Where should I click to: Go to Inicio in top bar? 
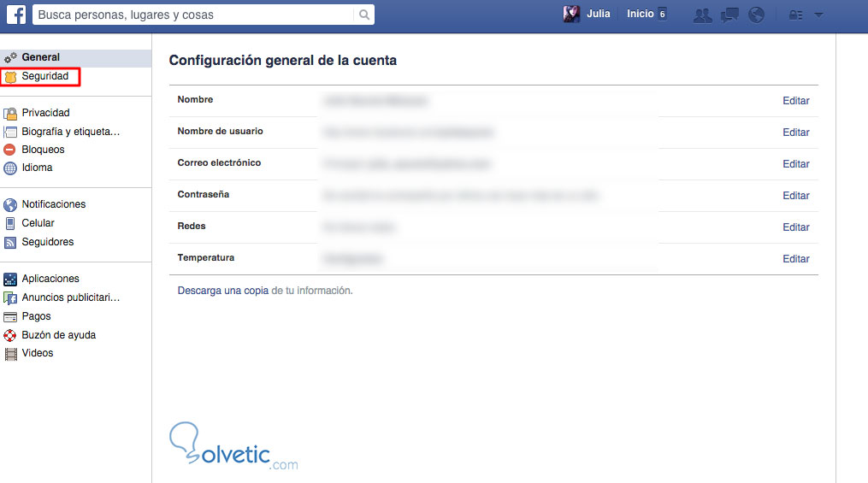click(x=640, y=14)
